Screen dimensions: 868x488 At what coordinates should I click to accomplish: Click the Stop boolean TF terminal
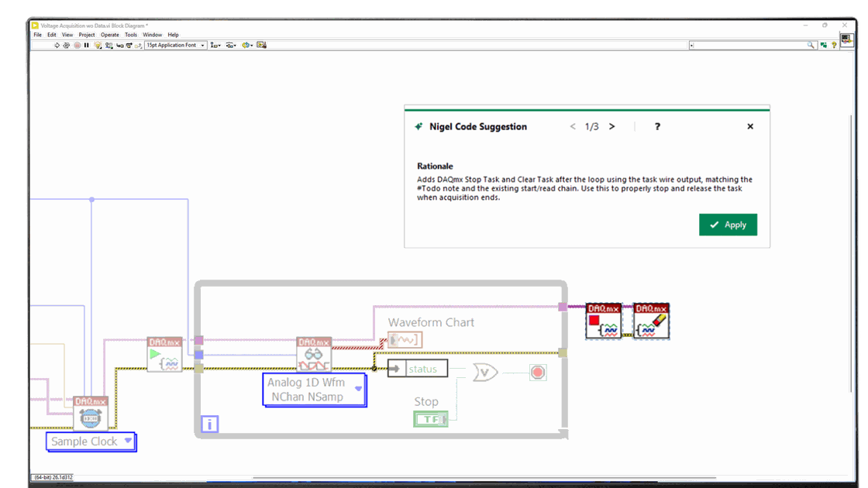click(x=431, y=419)
